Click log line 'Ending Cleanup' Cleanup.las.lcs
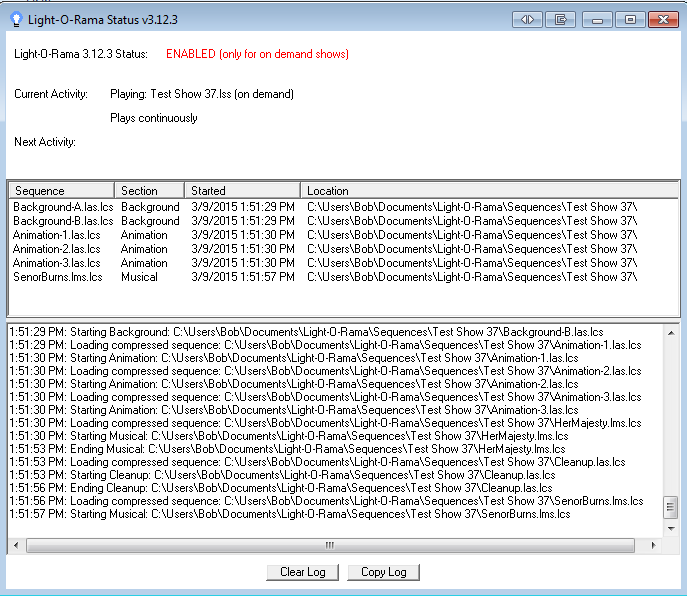This screenshot has width=687, height=596. [x=281, y=488]
